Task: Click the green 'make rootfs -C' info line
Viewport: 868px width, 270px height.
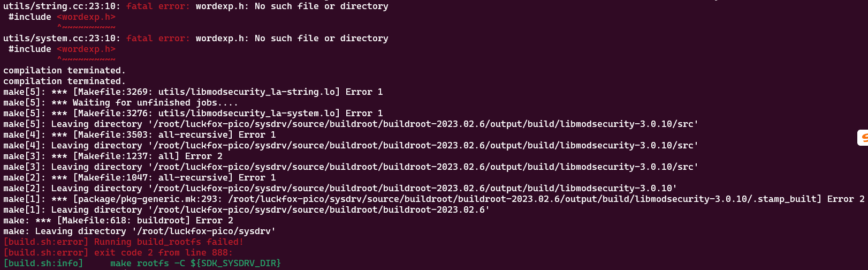Action: (x=142, y=264)
